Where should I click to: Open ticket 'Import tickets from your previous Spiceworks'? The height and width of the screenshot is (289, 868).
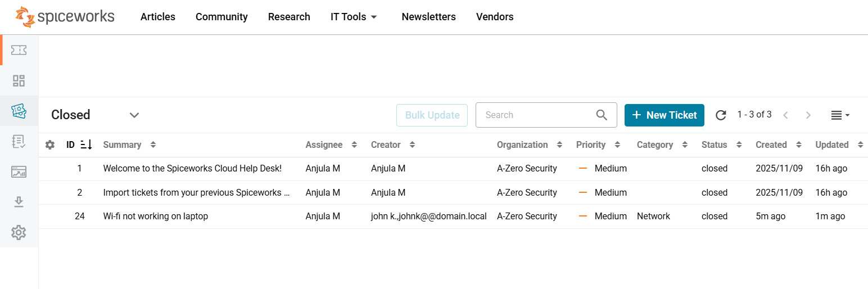pos(196,192)
